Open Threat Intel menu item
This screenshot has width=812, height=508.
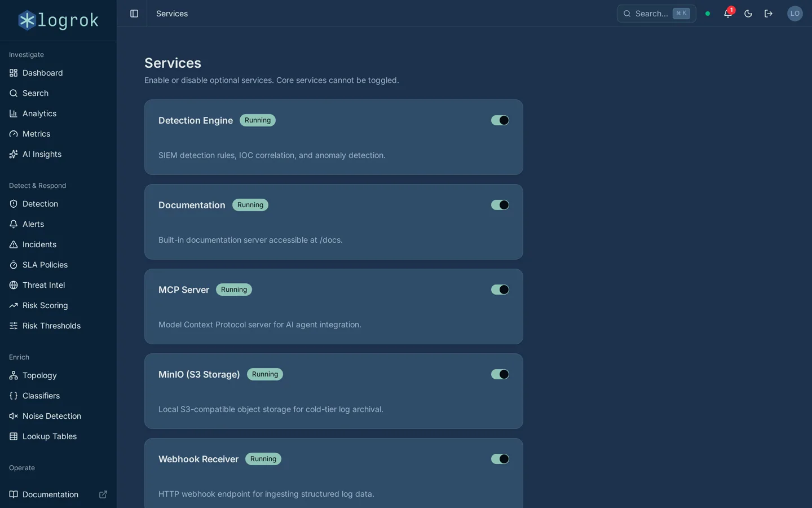point(59,285)
